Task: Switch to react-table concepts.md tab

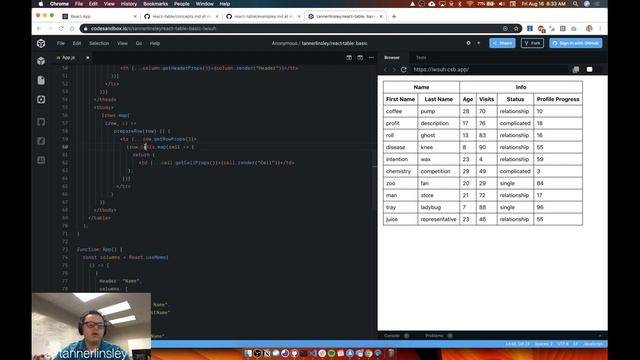Action: pos(182,16)
